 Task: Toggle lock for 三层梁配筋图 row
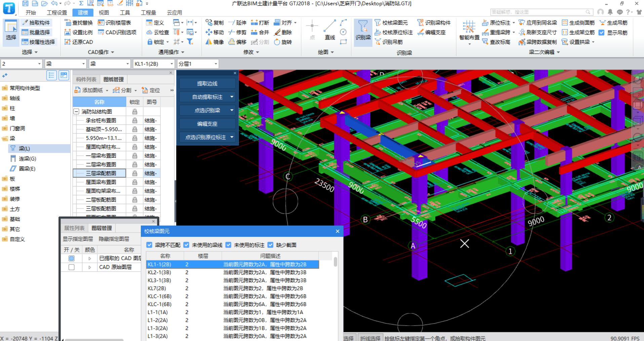[135, 173]
